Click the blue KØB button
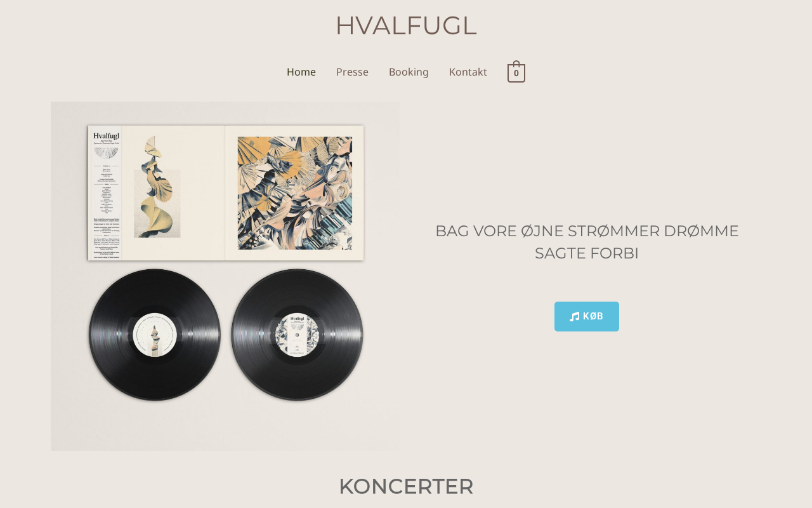The width and height of the screenshot is (812, 508). click(x=587, y=316)
